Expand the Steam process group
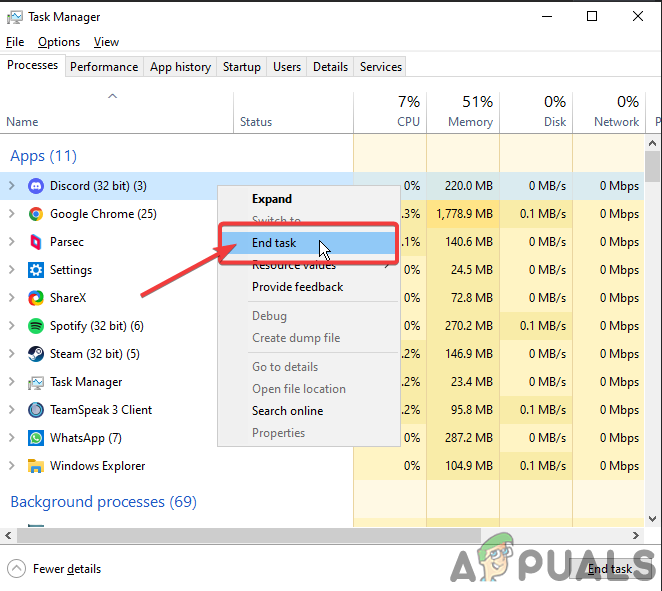This screenshot has width=662, height=591. (x=12, y=354)
